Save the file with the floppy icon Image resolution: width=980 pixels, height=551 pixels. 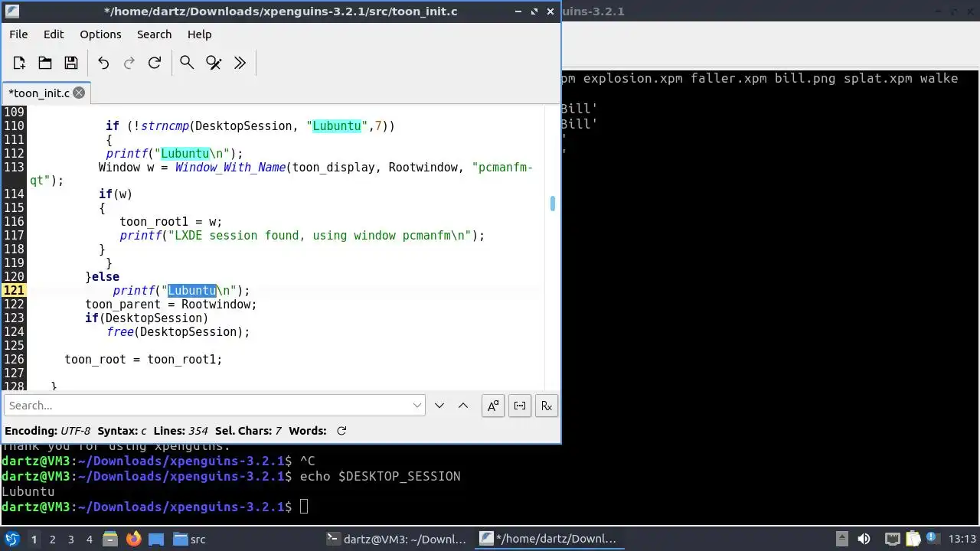(71, 63)
